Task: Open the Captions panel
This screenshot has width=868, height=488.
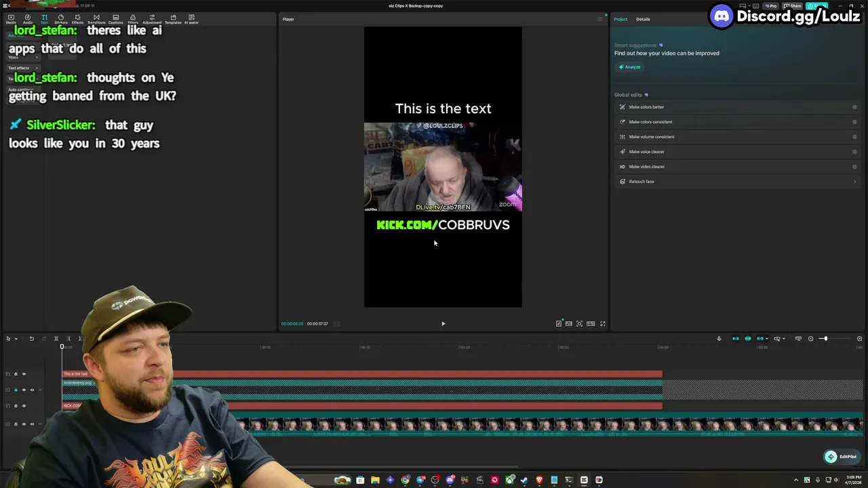Action: tap(115, 19)
